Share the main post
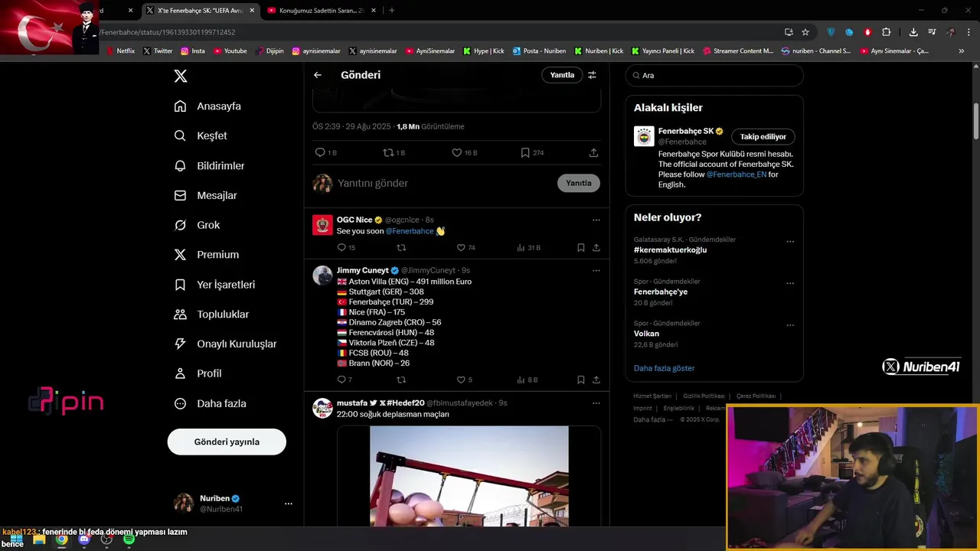 593,152
